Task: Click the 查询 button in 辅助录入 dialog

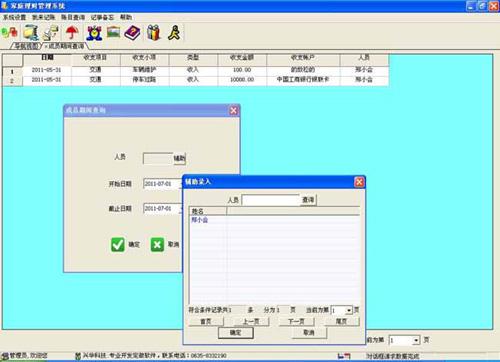Action: [x=308, y=200]
